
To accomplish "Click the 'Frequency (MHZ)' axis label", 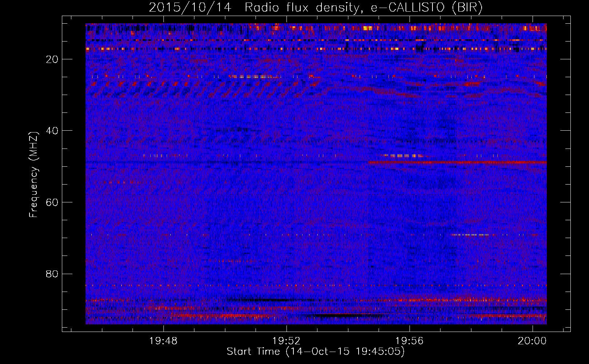I will (33, 175).
